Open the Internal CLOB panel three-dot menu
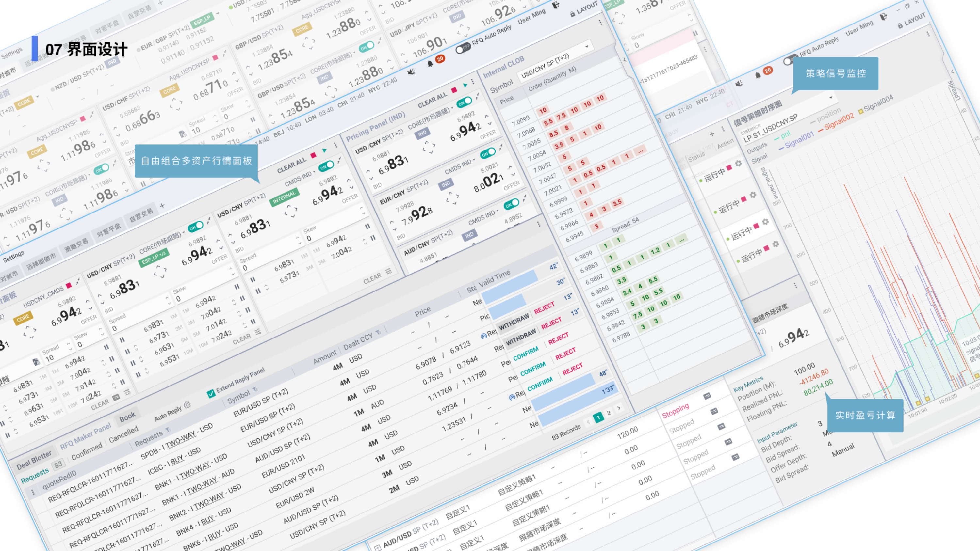Screen dimensions: 980x551 (600, 23)
